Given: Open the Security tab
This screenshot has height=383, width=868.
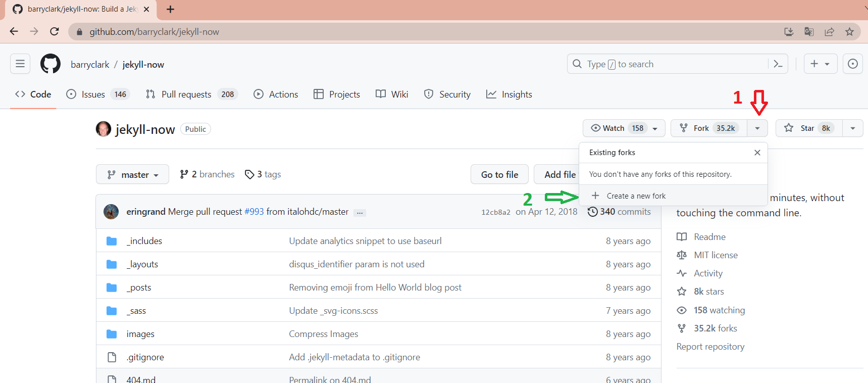Looking at the screenshot, I should click(447, 94).
